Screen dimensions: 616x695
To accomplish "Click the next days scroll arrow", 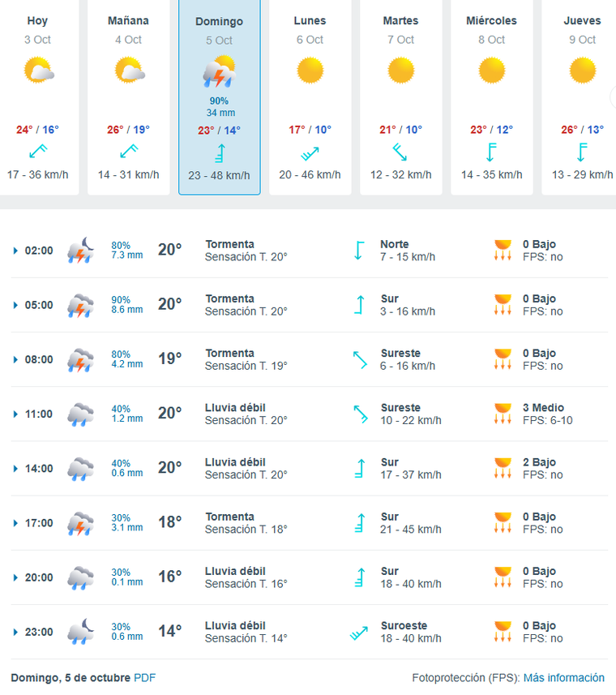I will 612,97.
